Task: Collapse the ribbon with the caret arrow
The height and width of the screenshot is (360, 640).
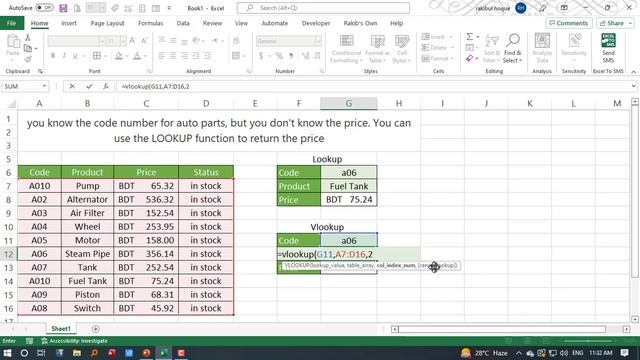Action: (x=633, y=71)
